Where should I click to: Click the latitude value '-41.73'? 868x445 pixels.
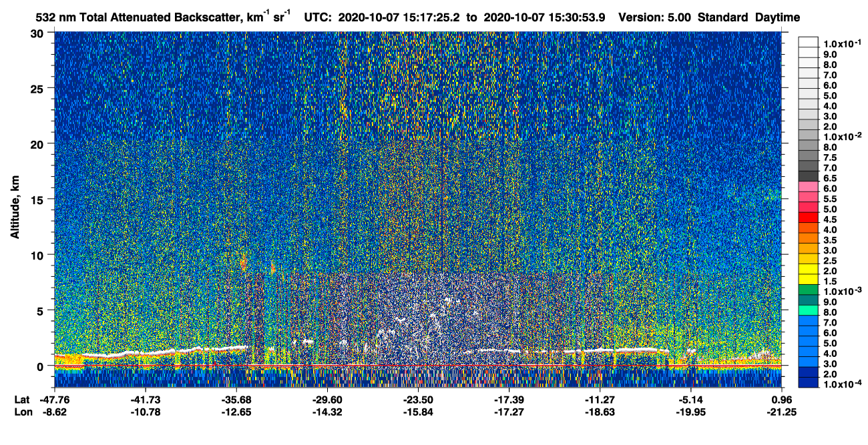coord(145,400)
